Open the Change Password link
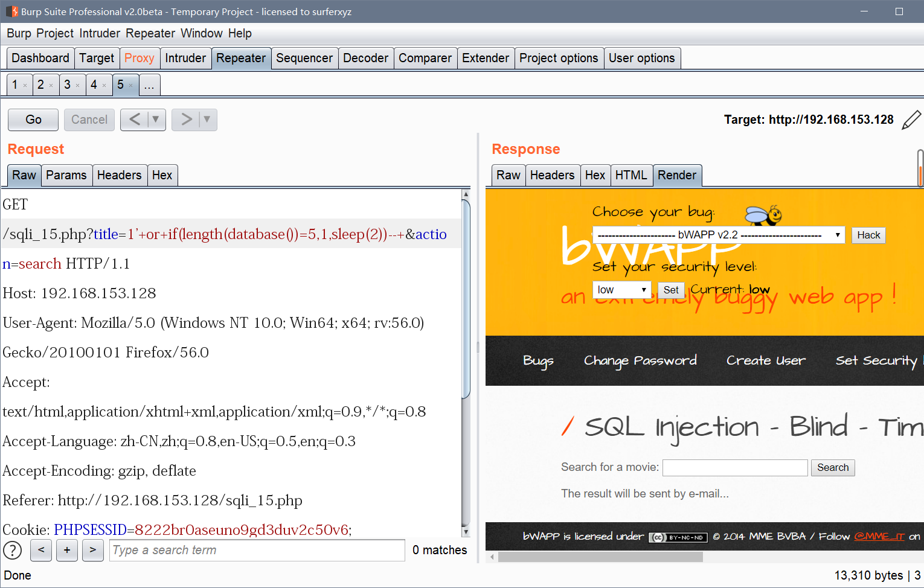This screenshot has width=924, height=588. pos(640,360)
